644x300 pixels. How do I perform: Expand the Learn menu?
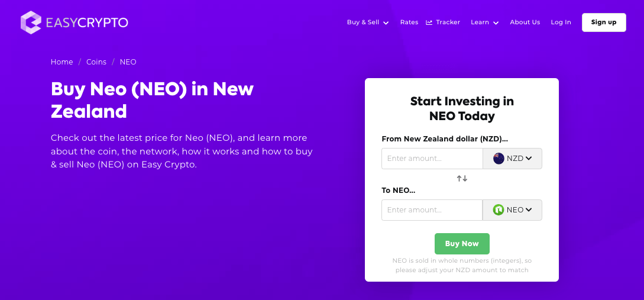[x=484, y=22]
